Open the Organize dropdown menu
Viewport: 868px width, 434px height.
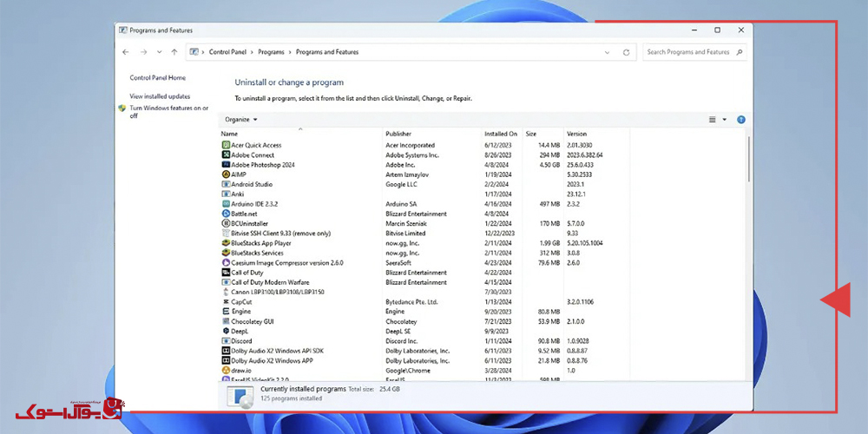[241, 120]
